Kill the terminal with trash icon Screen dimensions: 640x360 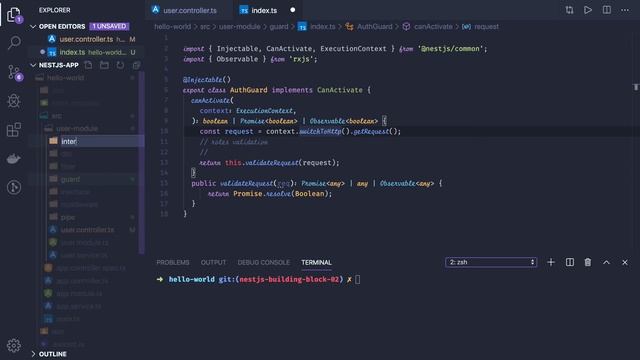[x=588, y=262]
